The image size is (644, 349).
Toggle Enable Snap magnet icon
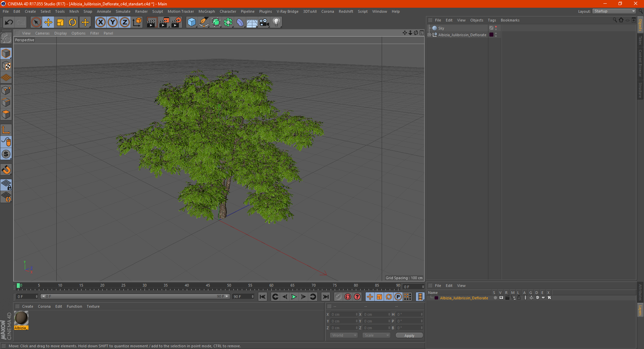(6, 170)
